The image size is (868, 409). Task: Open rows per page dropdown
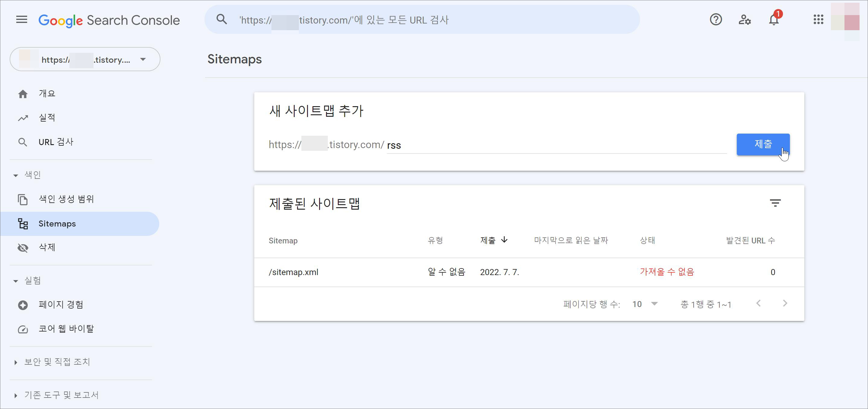click(645, 304)
